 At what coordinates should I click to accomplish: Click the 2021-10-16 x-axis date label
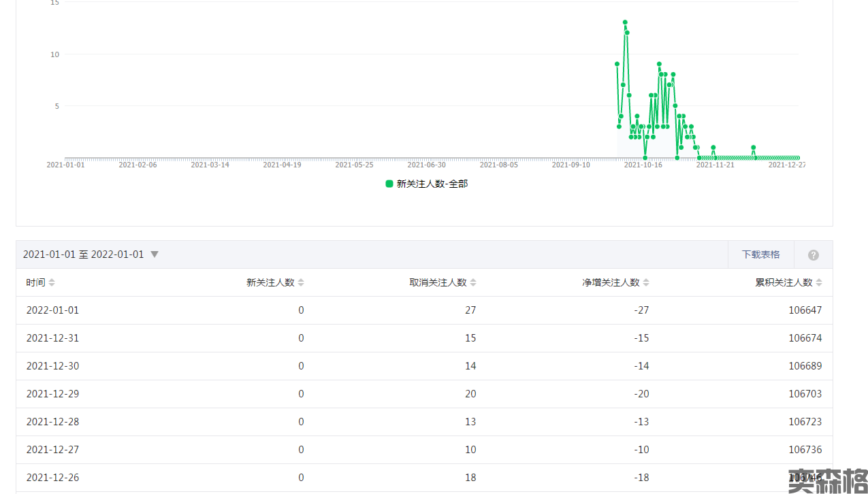[x=643, y=165]
